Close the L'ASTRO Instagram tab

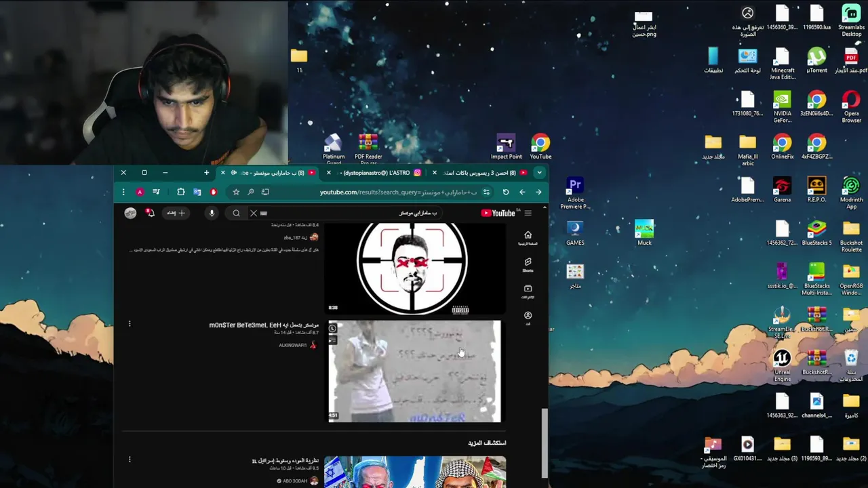(x=329, y=173)
